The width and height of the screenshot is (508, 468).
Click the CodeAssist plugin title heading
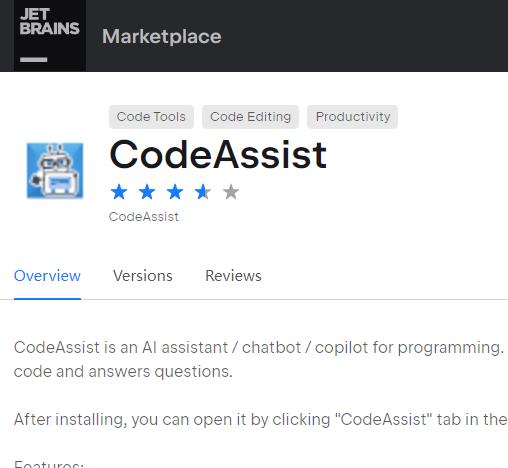[x=218, y=155]
